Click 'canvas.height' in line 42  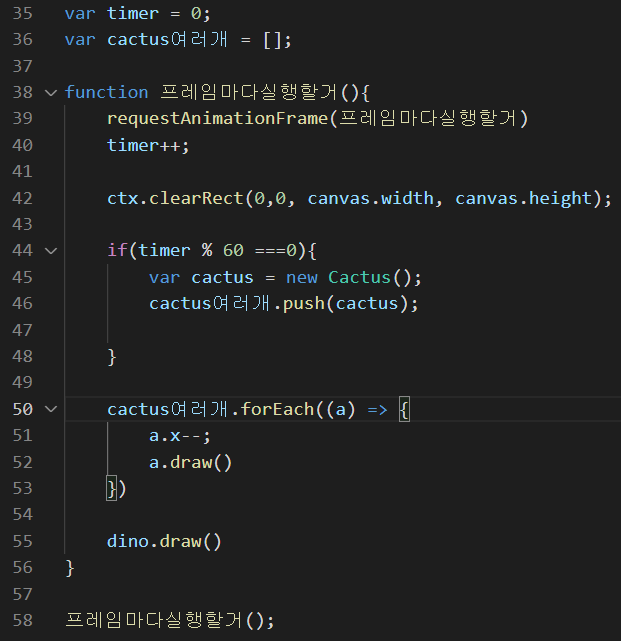click(x=524, y=199)
